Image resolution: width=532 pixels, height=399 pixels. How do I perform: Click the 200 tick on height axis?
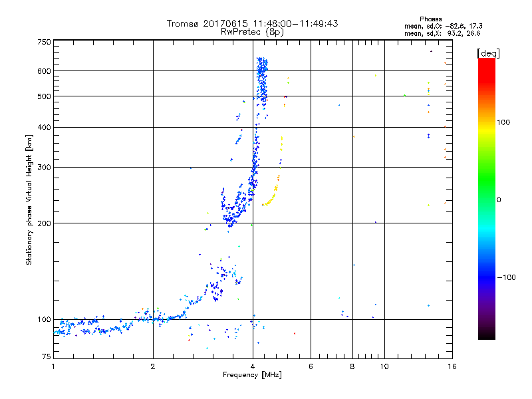coord(44,223)
